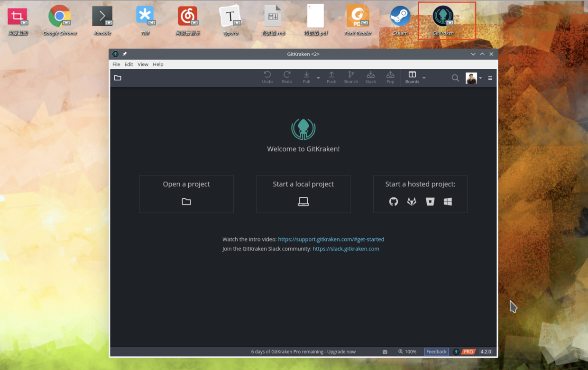Click the Pull toolbar button
Viewport: 588px width, 370px height.
coord(307,77)
